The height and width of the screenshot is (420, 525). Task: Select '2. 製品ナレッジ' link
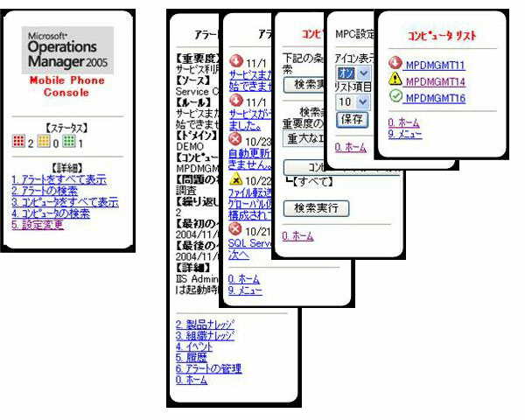[205, 324]
